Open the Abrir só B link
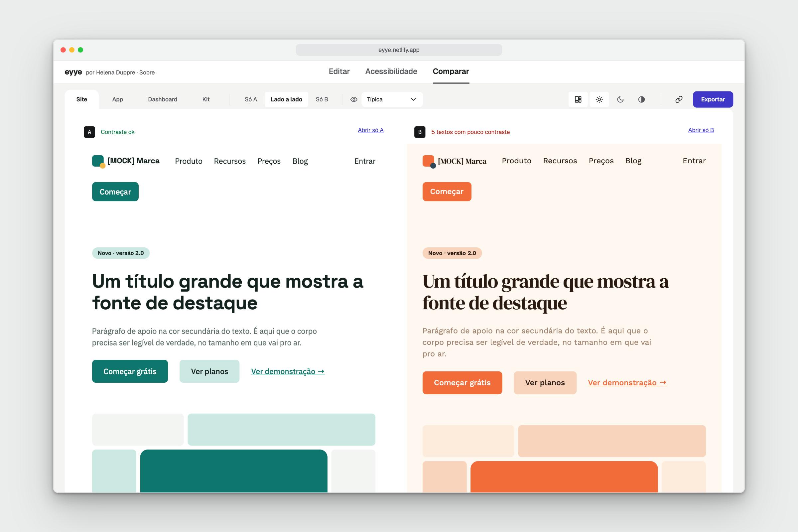 701,130
